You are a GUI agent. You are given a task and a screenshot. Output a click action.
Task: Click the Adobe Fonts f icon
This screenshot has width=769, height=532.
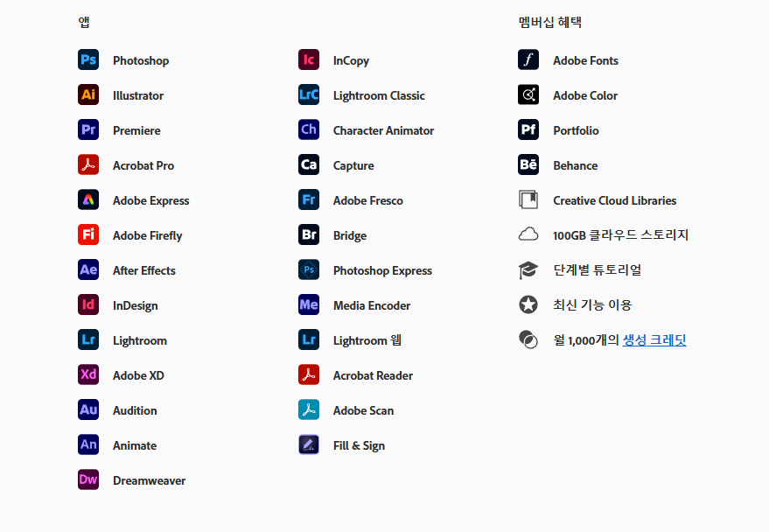[x=528, y=59]
